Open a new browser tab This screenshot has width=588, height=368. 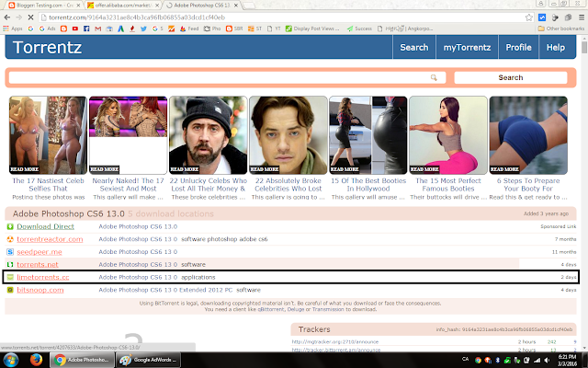coord(249,6)
